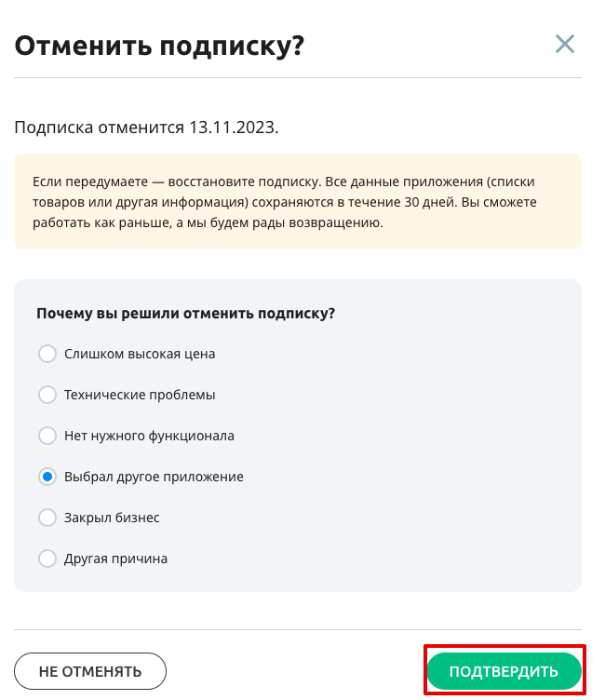Close the cancel subscription dialog

(565, 44)
